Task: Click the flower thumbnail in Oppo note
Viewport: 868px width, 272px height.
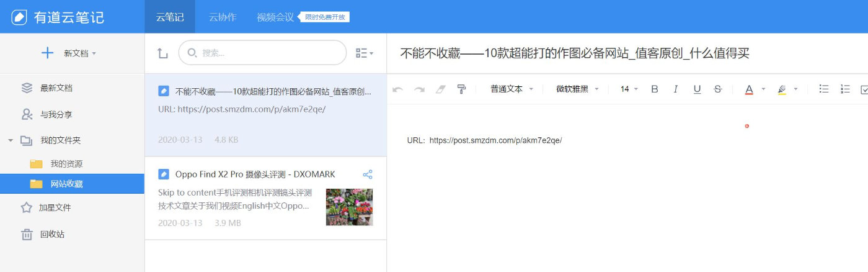Action: pyautogui.click(x=349, y=207)
